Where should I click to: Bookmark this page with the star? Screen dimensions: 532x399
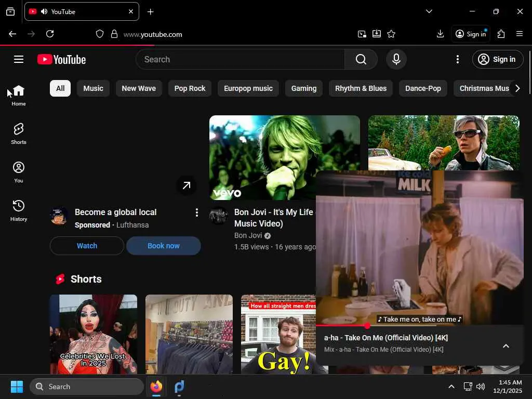click(391, 34)
